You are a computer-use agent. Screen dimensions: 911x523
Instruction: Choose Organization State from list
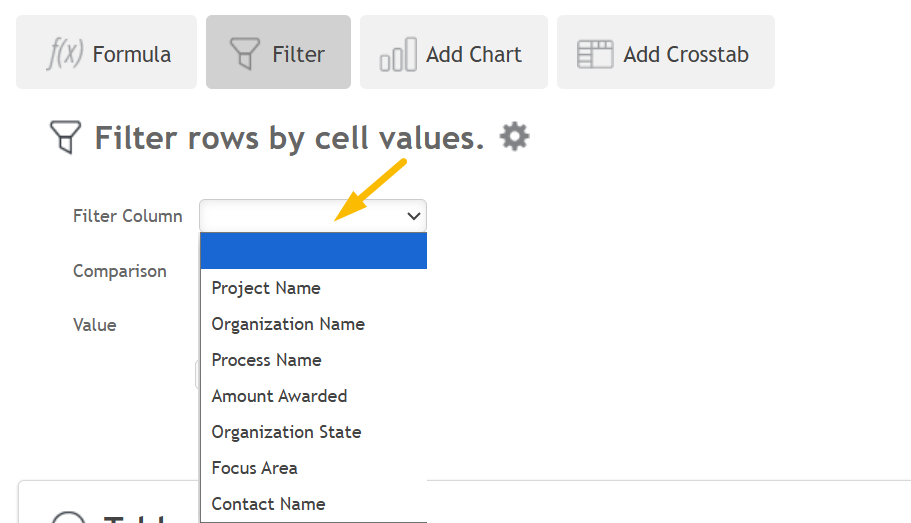[x=314, y=432]
